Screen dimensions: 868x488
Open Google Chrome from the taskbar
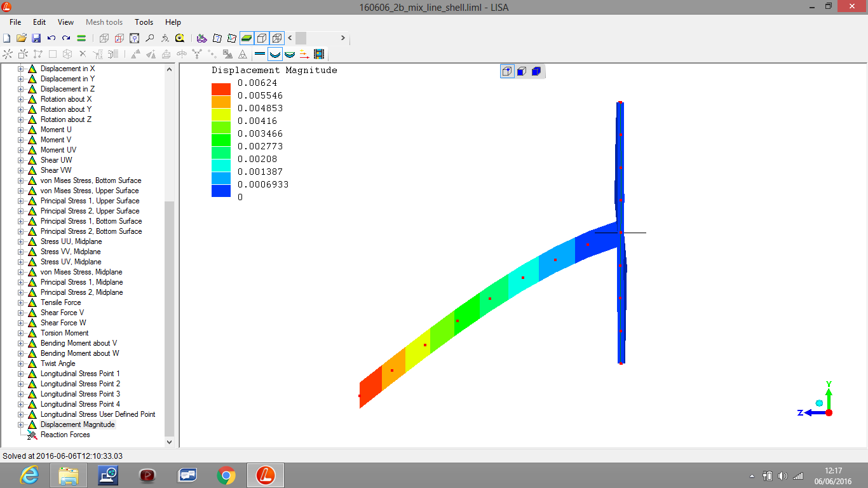pyautogui.click(x=226, y=475)
